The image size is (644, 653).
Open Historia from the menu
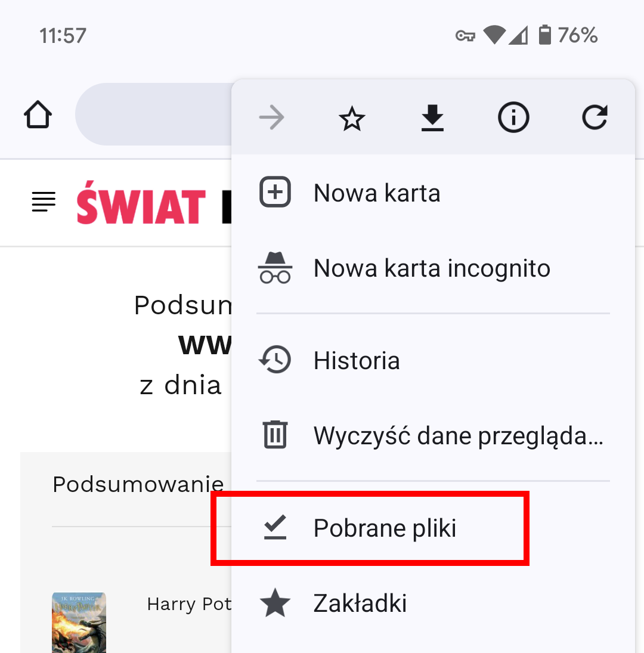[433, 360]
